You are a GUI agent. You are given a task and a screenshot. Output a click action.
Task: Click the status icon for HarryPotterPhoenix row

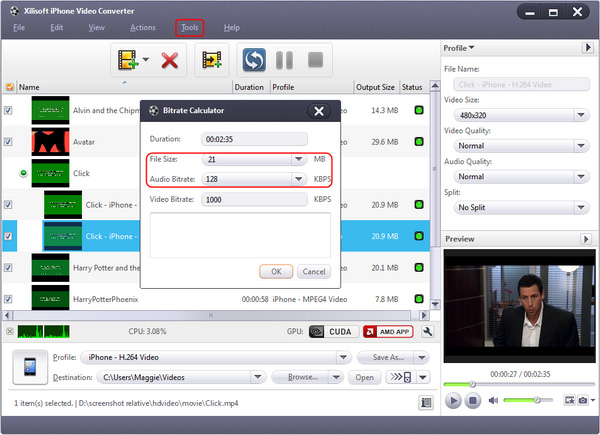pos(419,299)
